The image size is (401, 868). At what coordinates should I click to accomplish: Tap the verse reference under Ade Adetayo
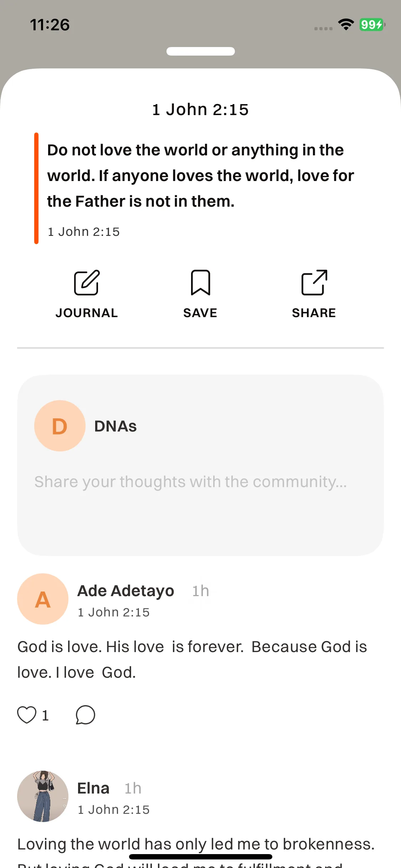114,612
